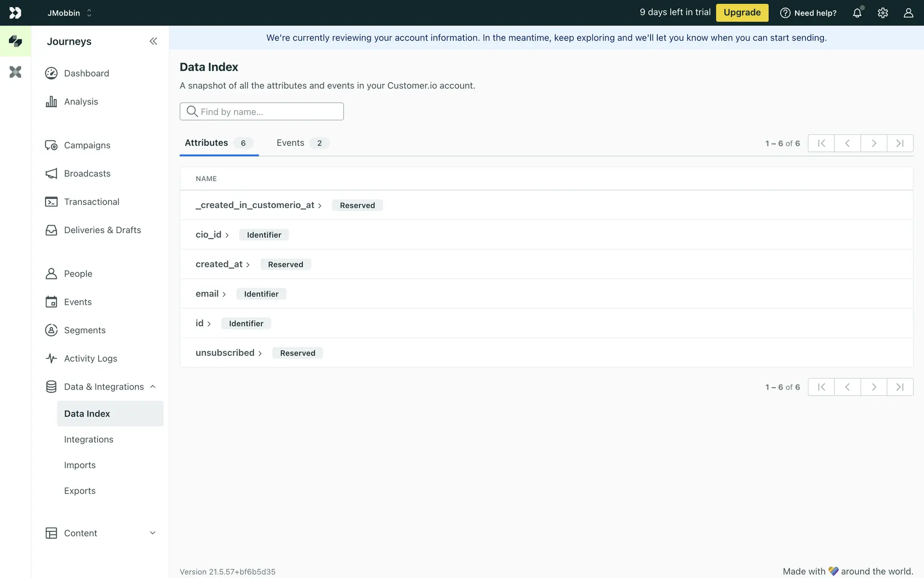The image size is (924, 578).
Task: Click the Activity Logs pulse icon
Action: click(51, 358)
